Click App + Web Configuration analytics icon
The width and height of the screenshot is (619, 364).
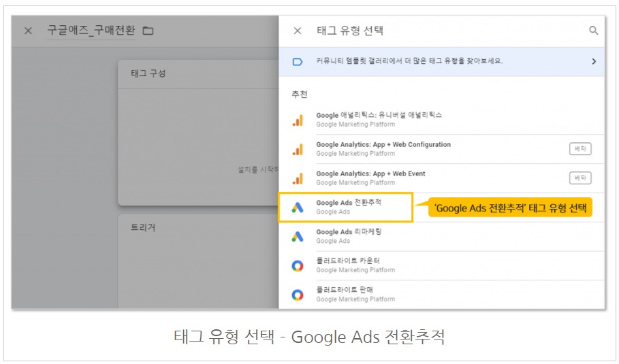click(298, 149)
